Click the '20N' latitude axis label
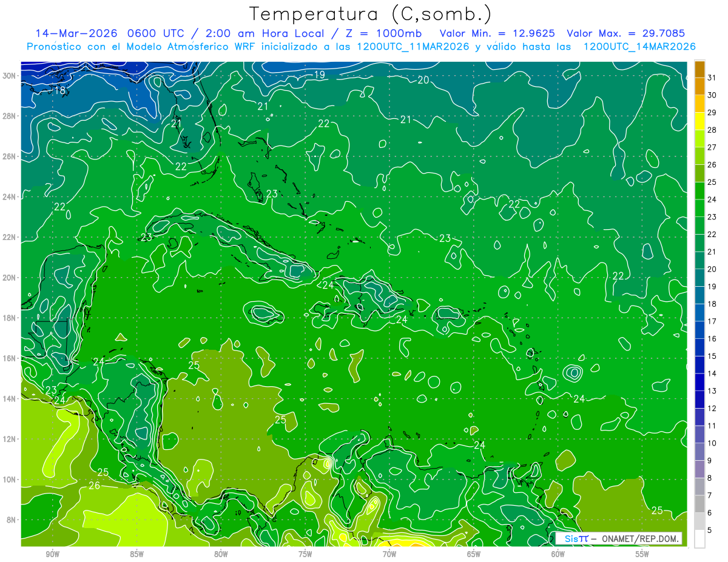Image resolution: width=728 pixels, height=562 pixels. click(10, 277)
